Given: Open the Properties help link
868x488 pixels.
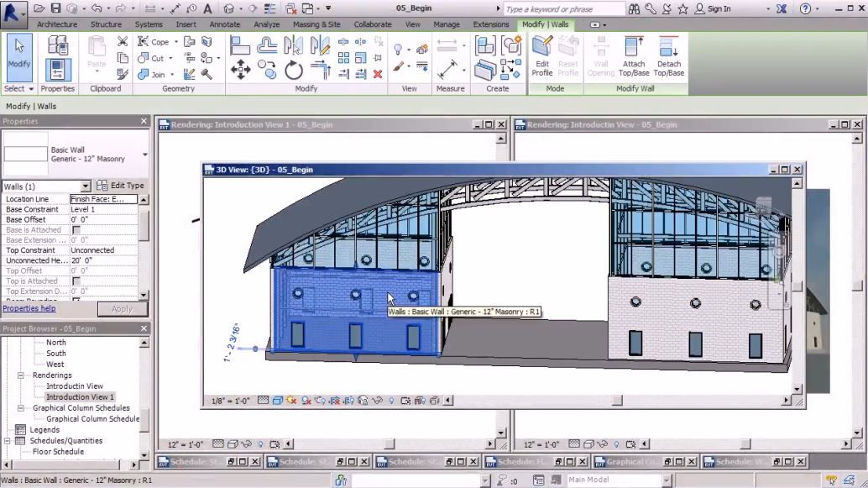Looking at the screenshot, I should pos(29,308).
